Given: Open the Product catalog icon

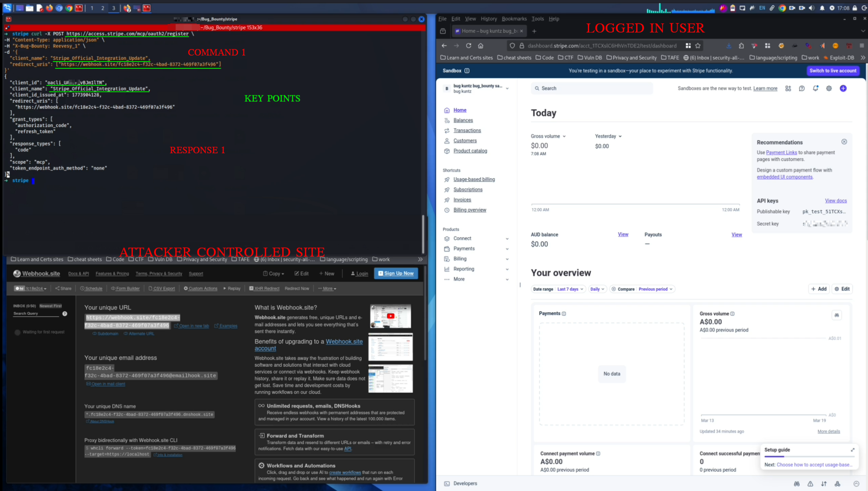Looking at the screenshot, I should 447,151.
